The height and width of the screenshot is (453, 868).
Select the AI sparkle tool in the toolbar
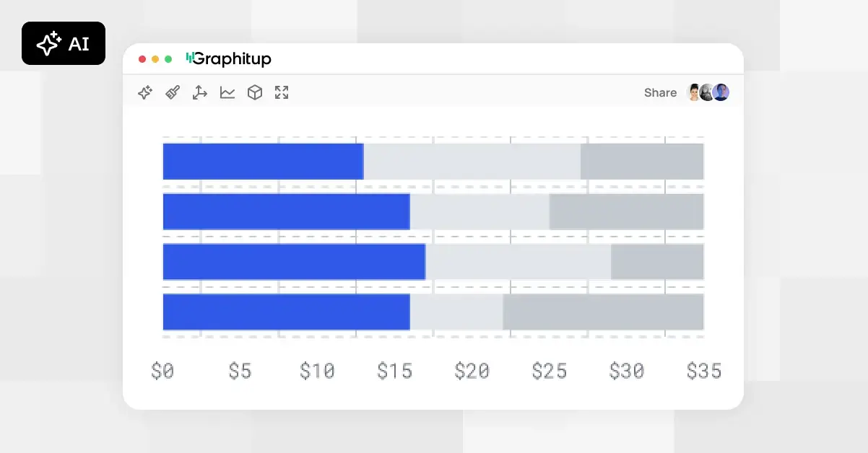(x=145, y=92)
